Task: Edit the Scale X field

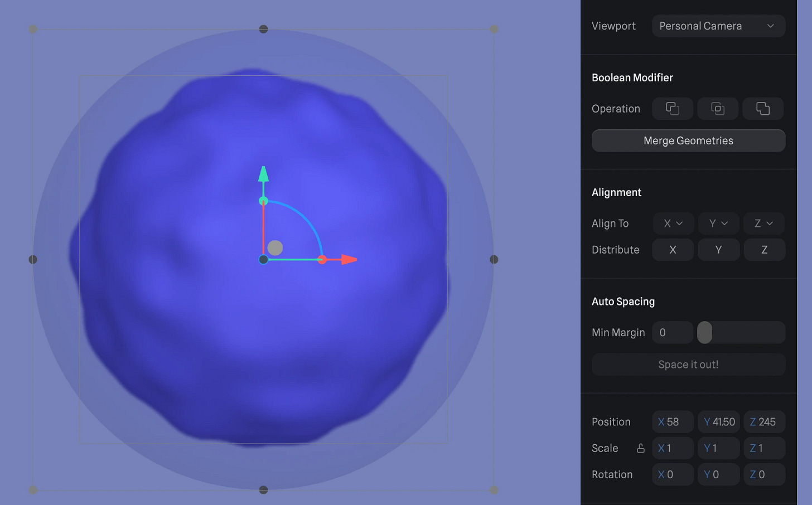Action: (673, 448)
